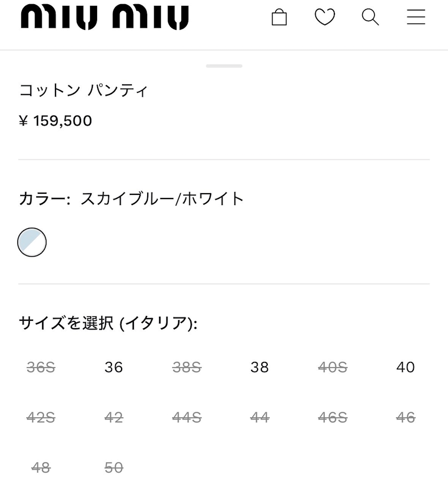Open the shopping bag icon
The image size is (448, 491).
[279, 17]
